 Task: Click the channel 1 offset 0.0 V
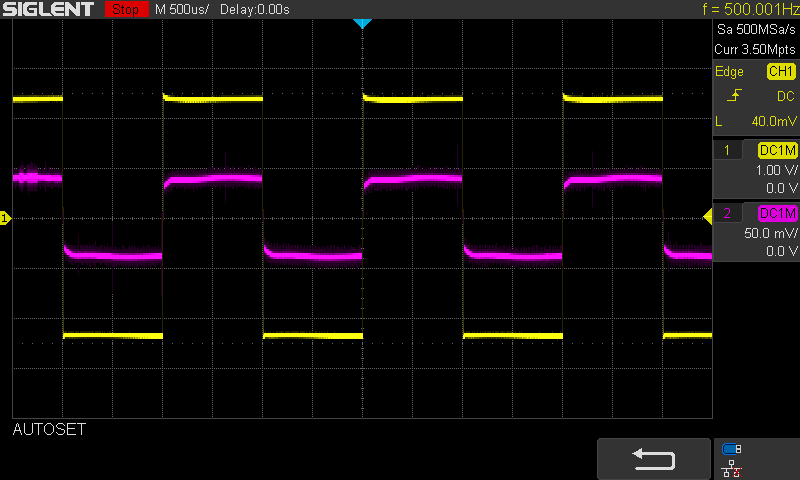[x=781, y=189]
